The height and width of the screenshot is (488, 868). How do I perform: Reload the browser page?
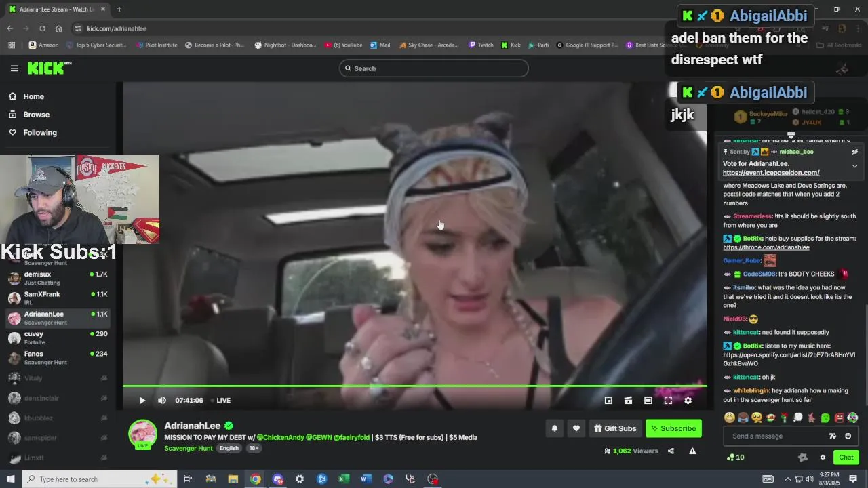(x=42, y=28)
